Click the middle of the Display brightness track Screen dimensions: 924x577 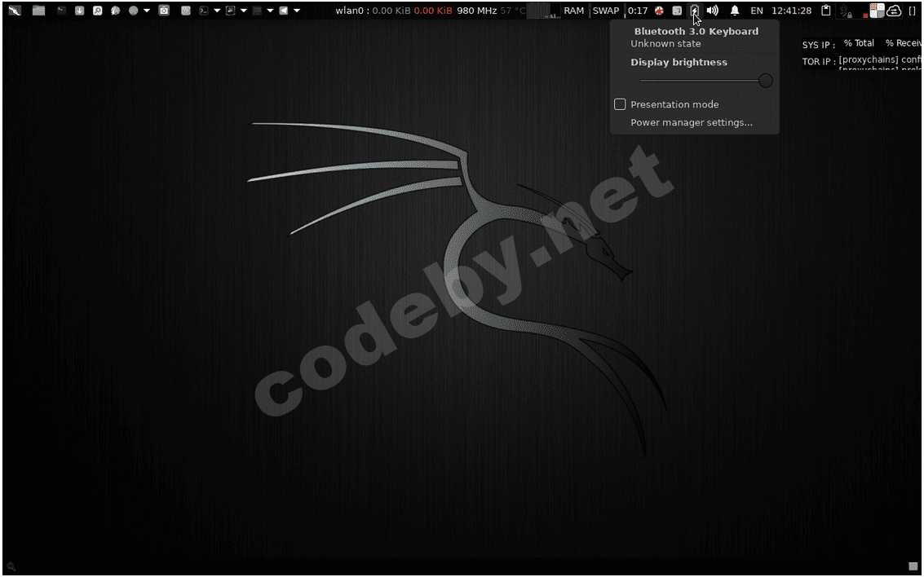click(x=702, y=81)
